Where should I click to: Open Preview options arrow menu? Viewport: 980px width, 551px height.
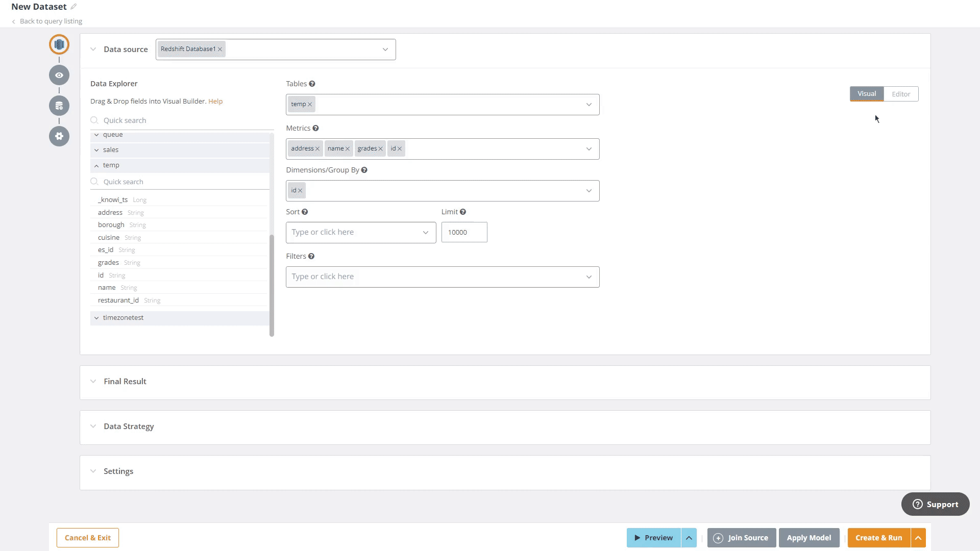pyautogui.click(x=689, y=538)
